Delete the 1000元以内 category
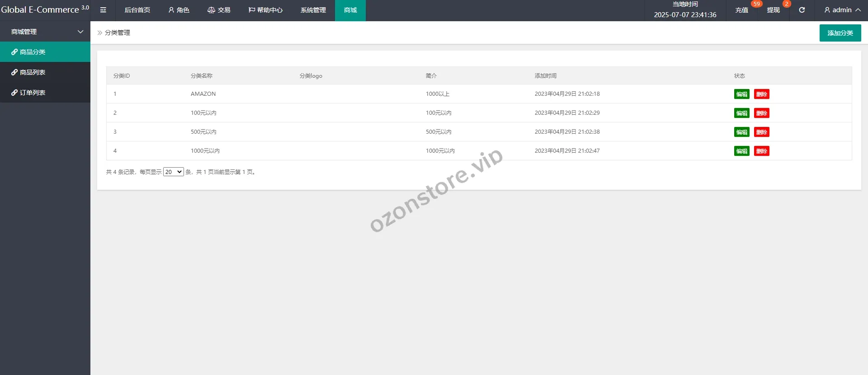This screenshot has width=868, height=375. coord(761,151)
